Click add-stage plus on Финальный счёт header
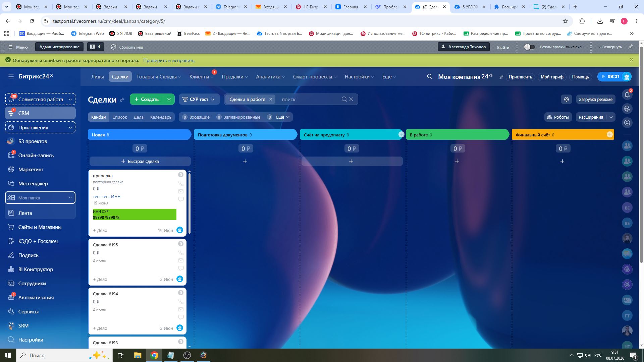Image resolution: width=644 pixels, height=362 pixels. coord(610,134)
